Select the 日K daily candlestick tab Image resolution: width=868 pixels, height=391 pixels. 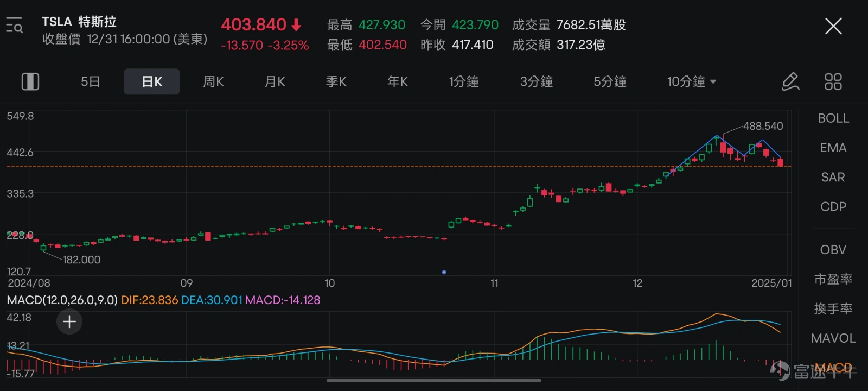tap(152, 81)
